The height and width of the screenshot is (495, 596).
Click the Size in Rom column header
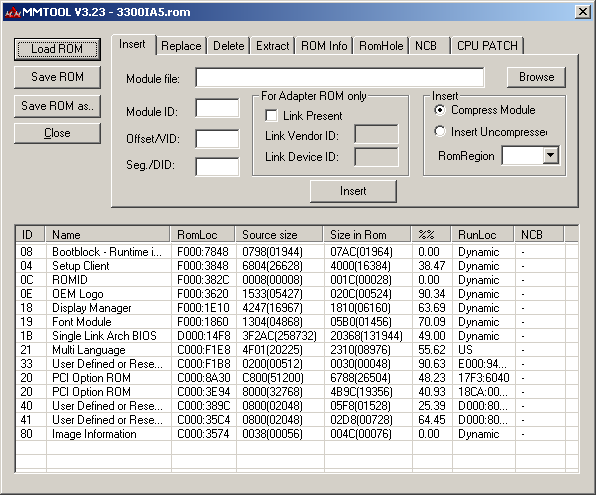[367, 235]
